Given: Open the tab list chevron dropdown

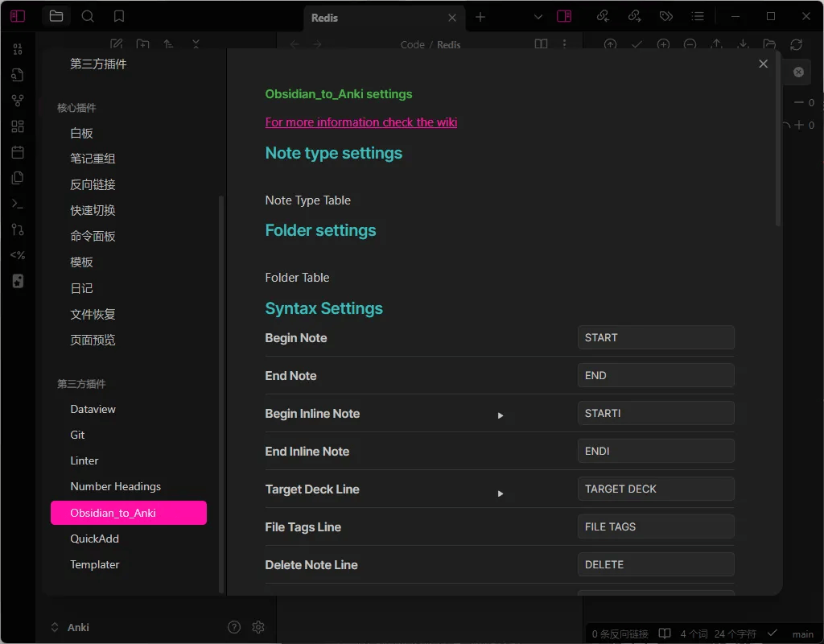Looking at the screenshot, I should 538,17.
